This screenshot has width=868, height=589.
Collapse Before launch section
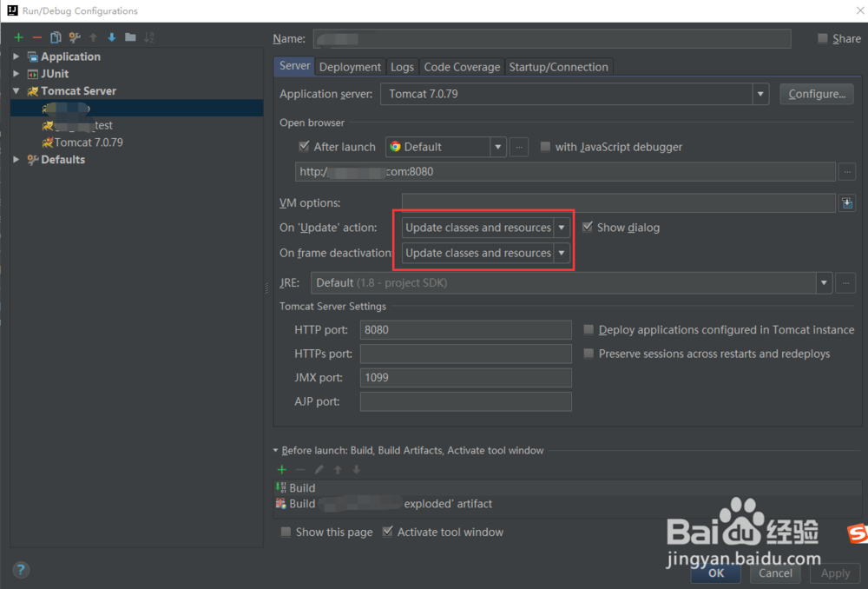coord(276,451)
